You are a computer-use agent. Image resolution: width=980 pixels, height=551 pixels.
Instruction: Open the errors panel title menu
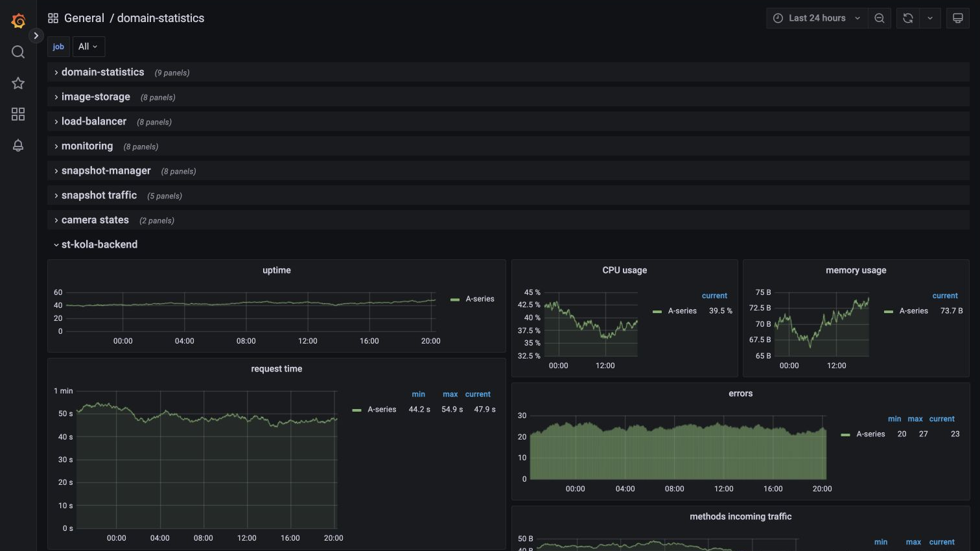tap(741, 393)
